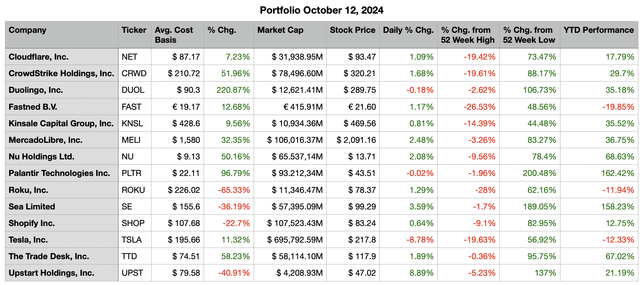Click the Daily % Chg. header

tap(408, 30)
